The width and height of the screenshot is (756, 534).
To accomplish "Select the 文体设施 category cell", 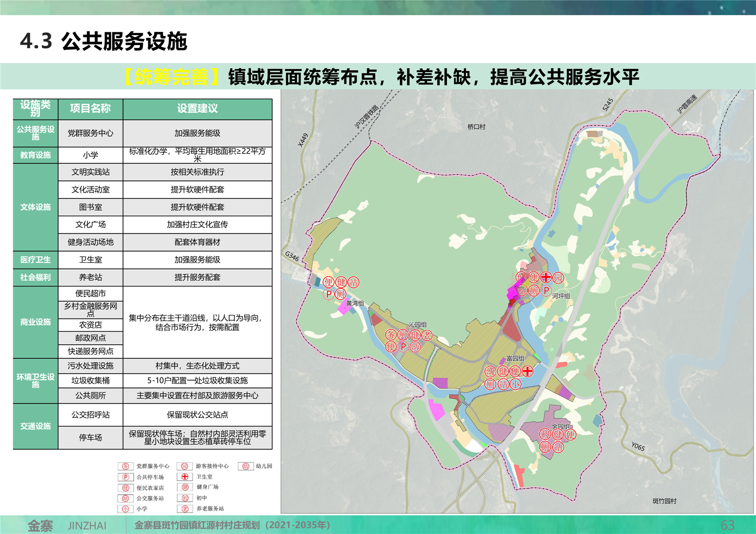I will 35,207.
